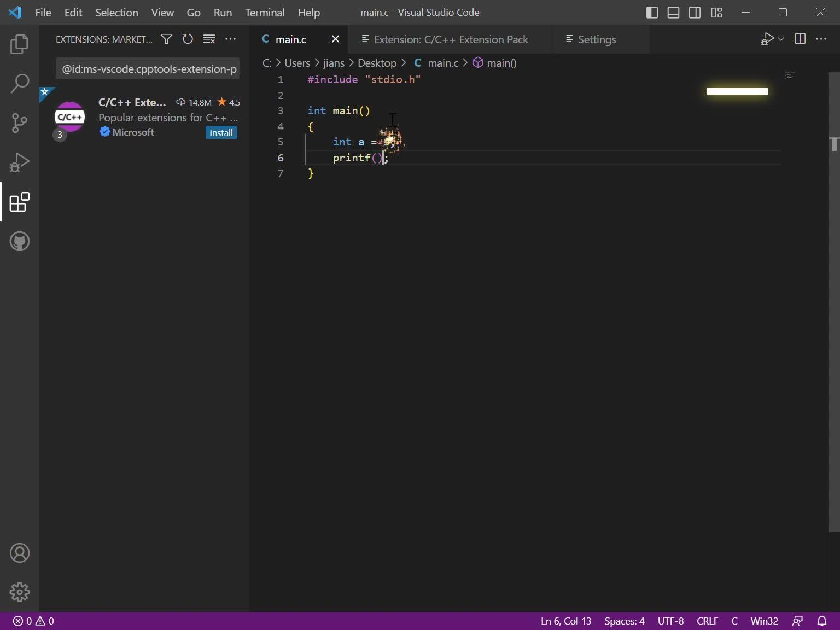Toggle the secondary sidebar visibility
This screenshot has width=840, height=630.
tap(695, 12)
